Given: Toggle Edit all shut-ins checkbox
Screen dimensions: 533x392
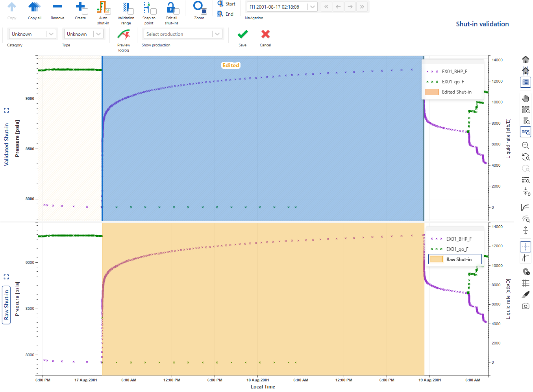Looking at the screenshot, I should 176,11.
